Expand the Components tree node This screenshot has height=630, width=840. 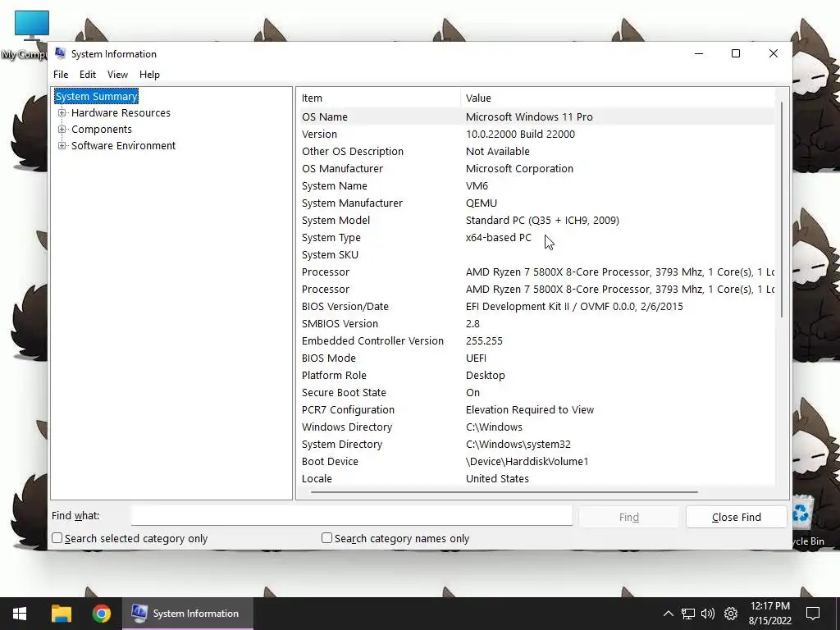(x=62, y=129)
